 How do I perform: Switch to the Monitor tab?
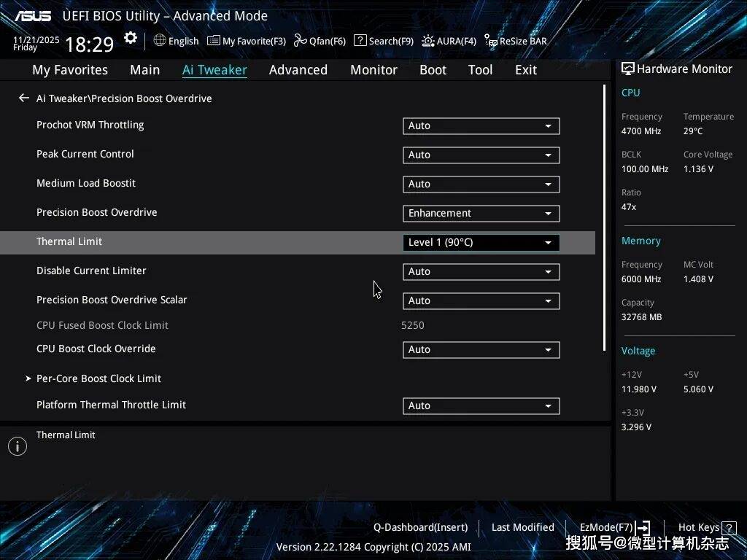[373, 70]
